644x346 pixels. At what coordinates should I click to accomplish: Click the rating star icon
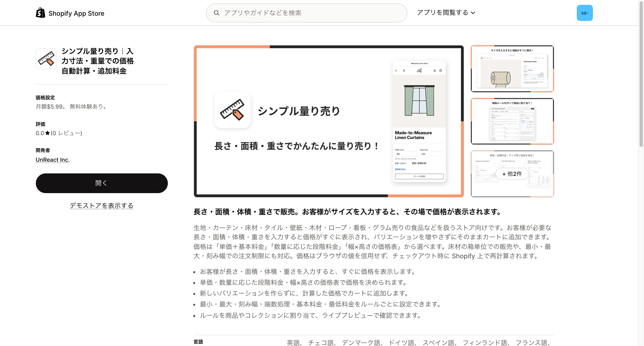click(47, 133)
